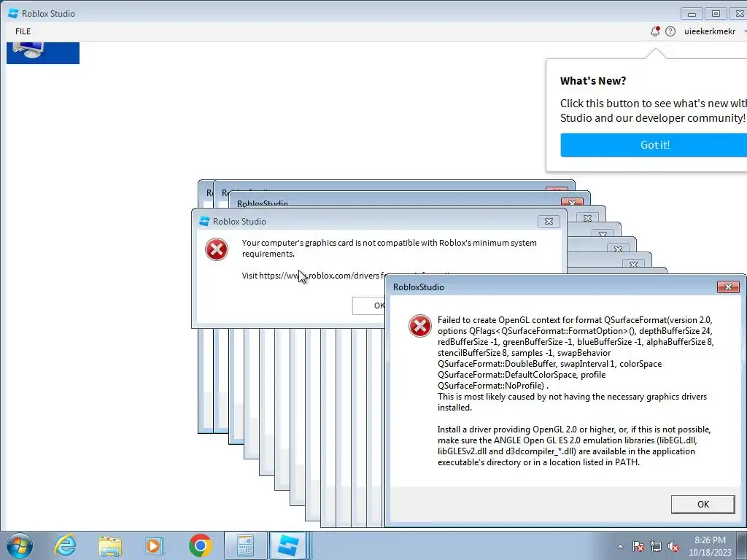The width and height of the screenshot is (747, 560).
Task: Minimize the Roblox Studio main window
Action: [x=692, y=14]
